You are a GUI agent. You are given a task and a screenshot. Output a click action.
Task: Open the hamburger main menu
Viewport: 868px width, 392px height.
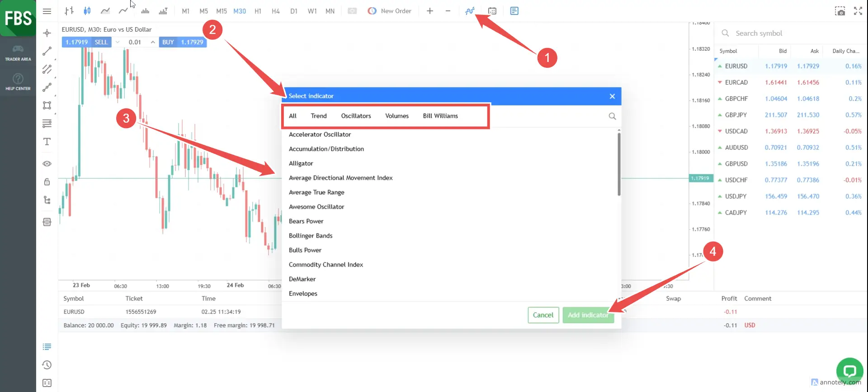click(47, 11)
